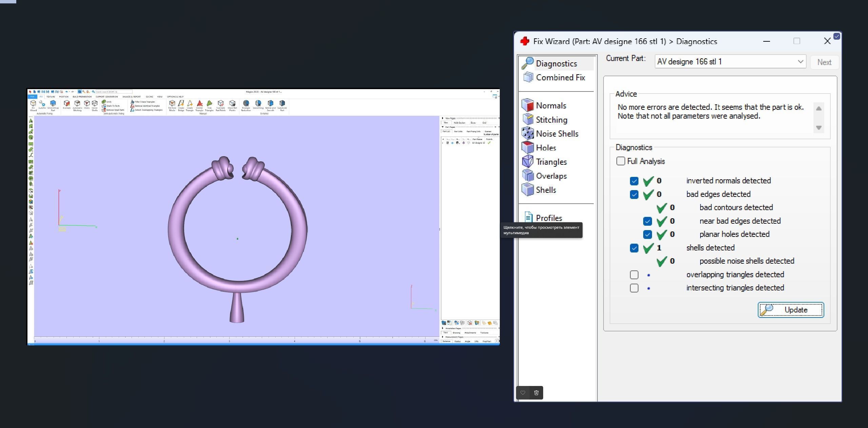
Task: Uncheck inverted normals detected checkbox
Action: [x=634, y=181]
